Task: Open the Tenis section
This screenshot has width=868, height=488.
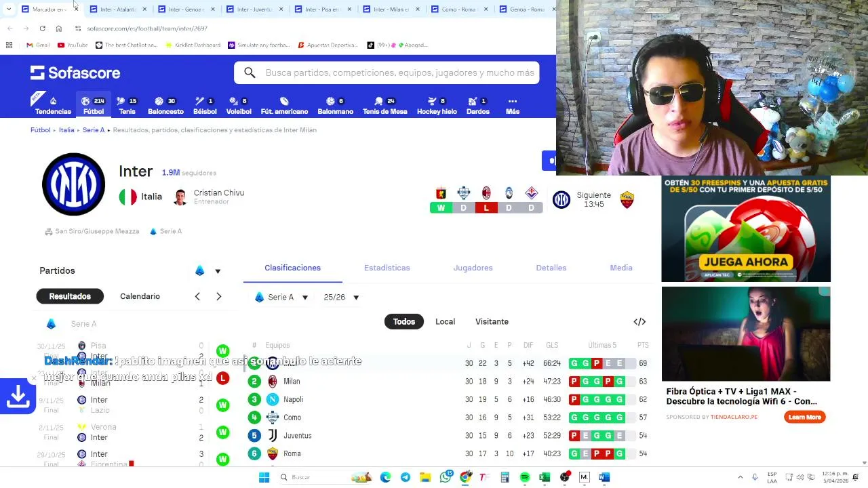Action: 127,105
